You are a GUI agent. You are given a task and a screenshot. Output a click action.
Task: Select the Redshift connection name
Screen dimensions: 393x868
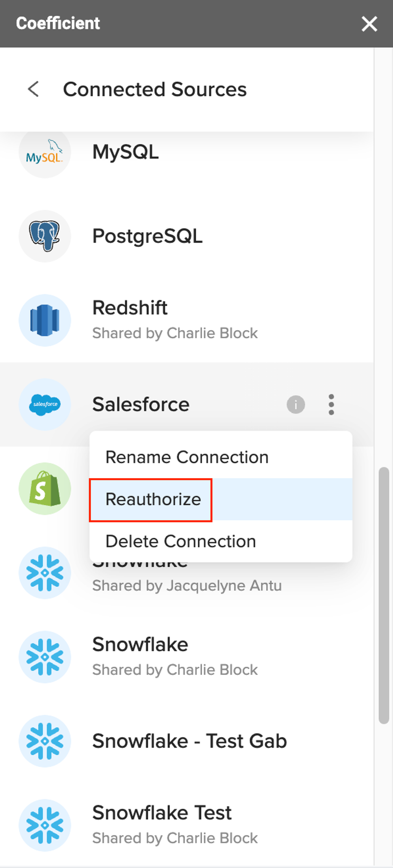tap(130, 308)
